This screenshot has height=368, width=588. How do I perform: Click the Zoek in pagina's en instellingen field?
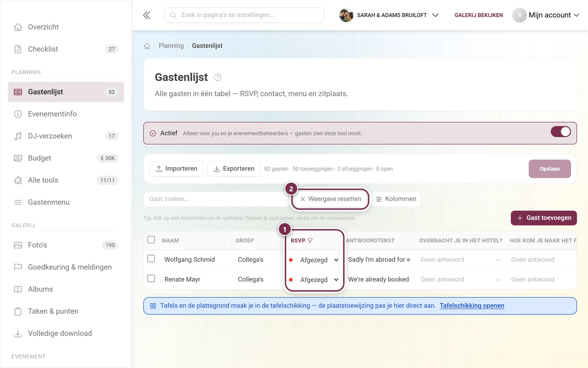coord(244,15)
